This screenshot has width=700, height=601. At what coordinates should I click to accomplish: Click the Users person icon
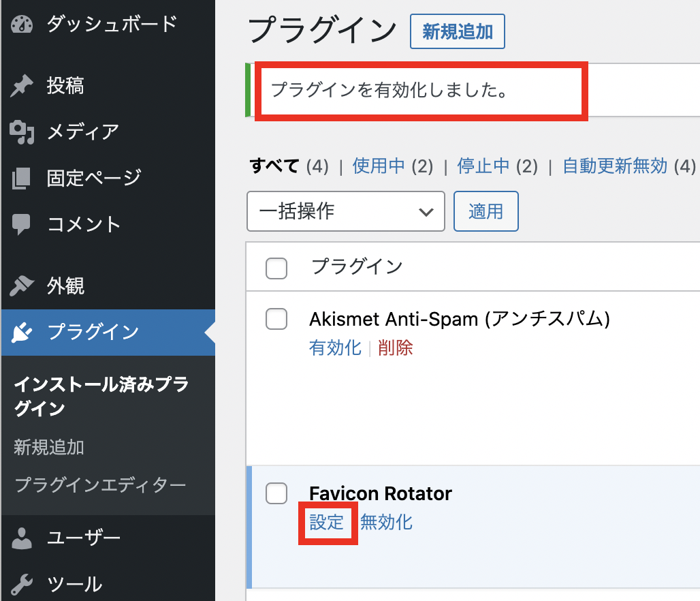tap(22, 538)
